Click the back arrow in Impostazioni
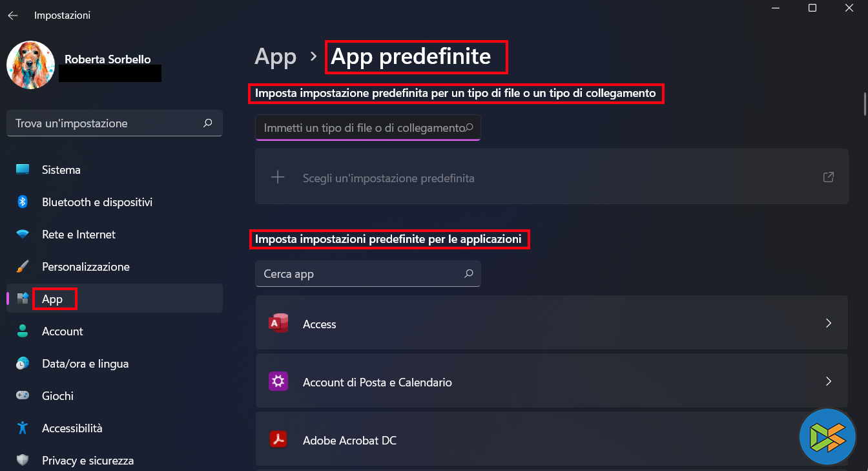The height and width of the screenshot is (471, 868). (x=13, y=16)
